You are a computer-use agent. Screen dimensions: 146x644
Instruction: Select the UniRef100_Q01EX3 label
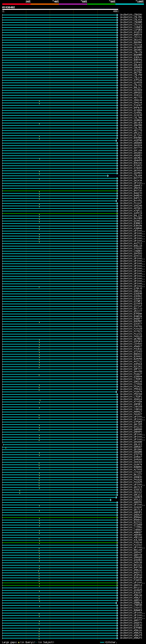[131, 32]
